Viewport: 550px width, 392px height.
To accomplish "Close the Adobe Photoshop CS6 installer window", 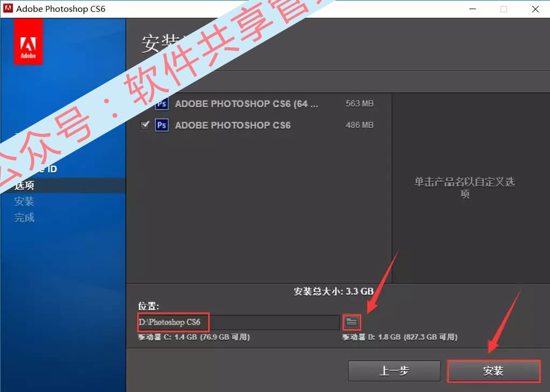I will point(535,9).
